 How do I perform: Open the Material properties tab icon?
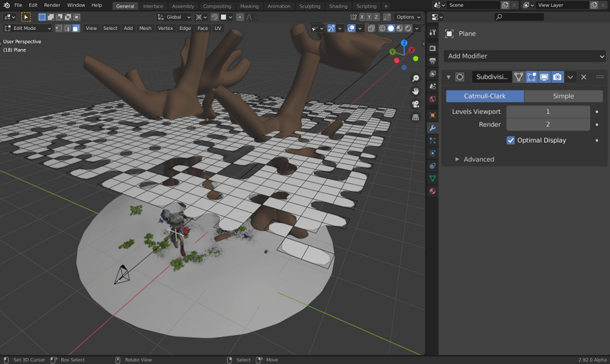coord(433,191)
